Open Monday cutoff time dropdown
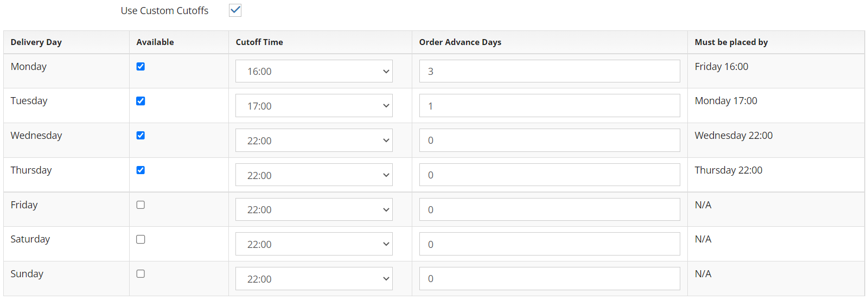 point(314,71)
